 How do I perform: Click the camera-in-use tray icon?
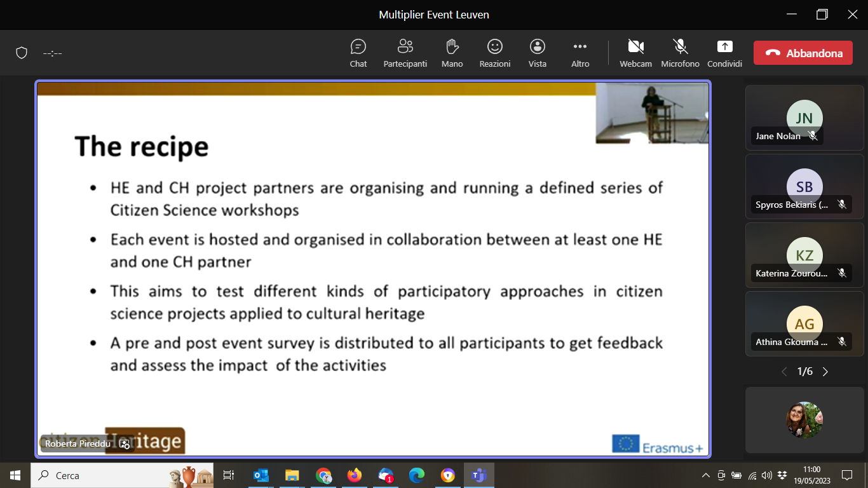tap(721, 475)
